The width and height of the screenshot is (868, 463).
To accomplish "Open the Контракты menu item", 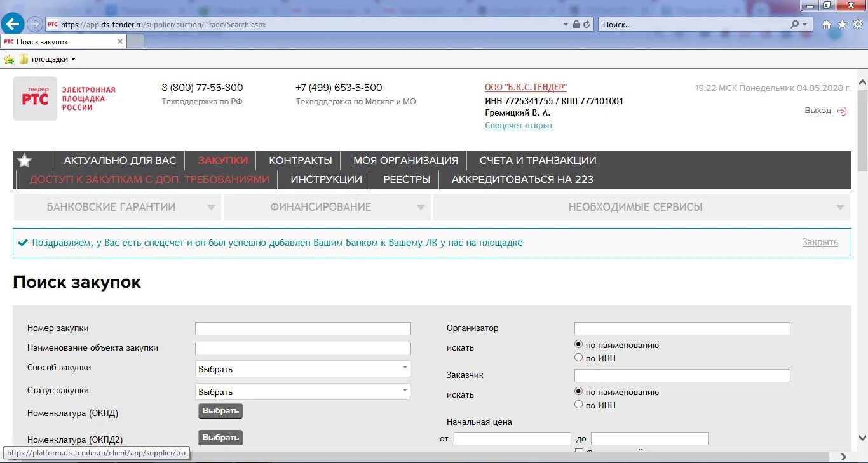I will tap(301, 161).
